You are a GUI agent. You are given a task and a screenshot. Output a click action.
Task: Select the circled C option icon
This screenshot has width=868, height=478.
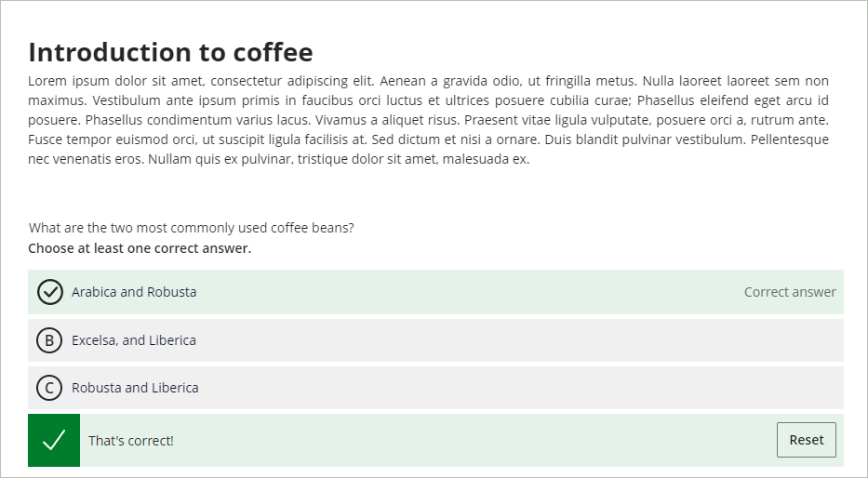tap(49, 388)
